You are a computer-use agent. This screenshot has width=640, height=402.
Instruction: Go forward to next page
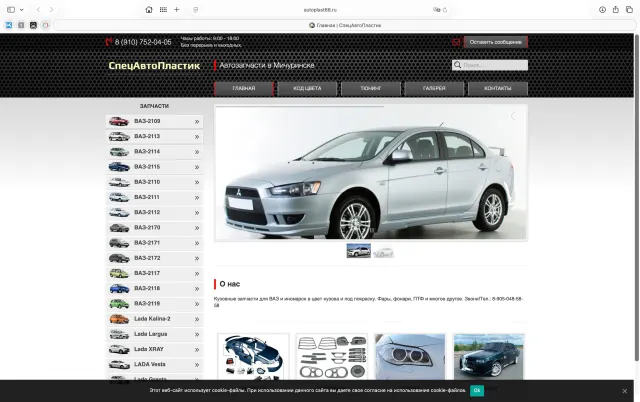(51, 9)
